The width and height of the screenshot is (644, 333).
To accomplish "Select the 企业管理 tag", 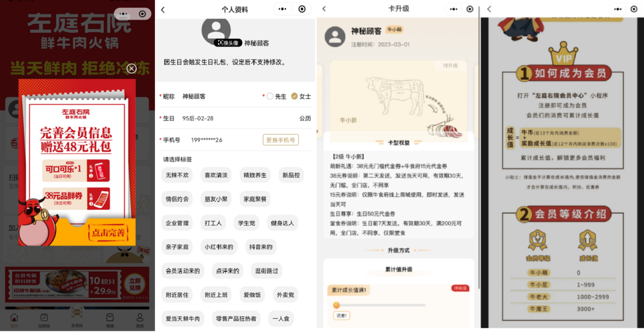I will coord(177,223).
